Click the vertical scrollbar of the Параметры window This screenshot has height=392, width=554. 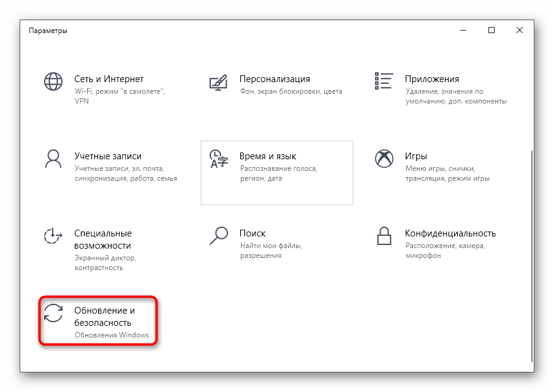click(x=531, y=255)
